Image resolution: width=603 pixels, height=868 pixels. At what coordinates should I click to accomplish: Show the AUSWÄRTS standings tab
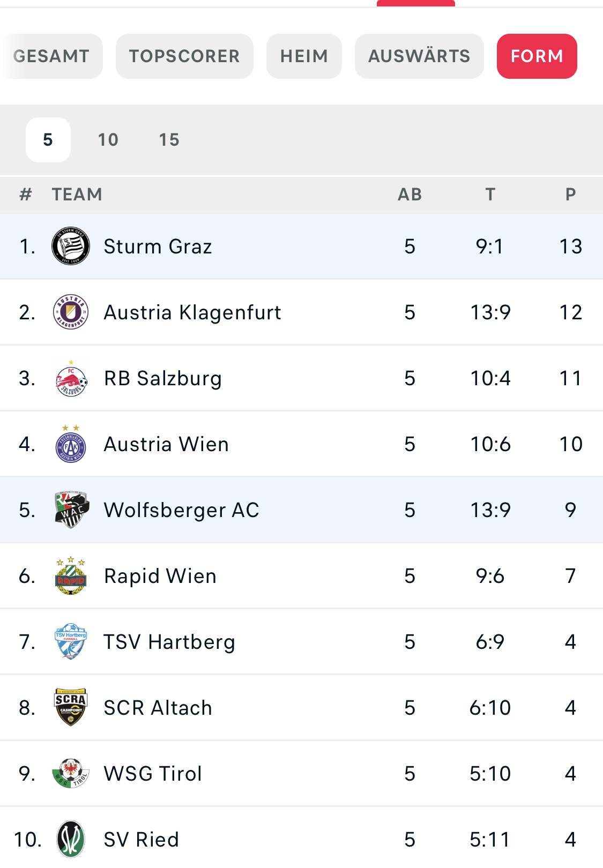419,56
